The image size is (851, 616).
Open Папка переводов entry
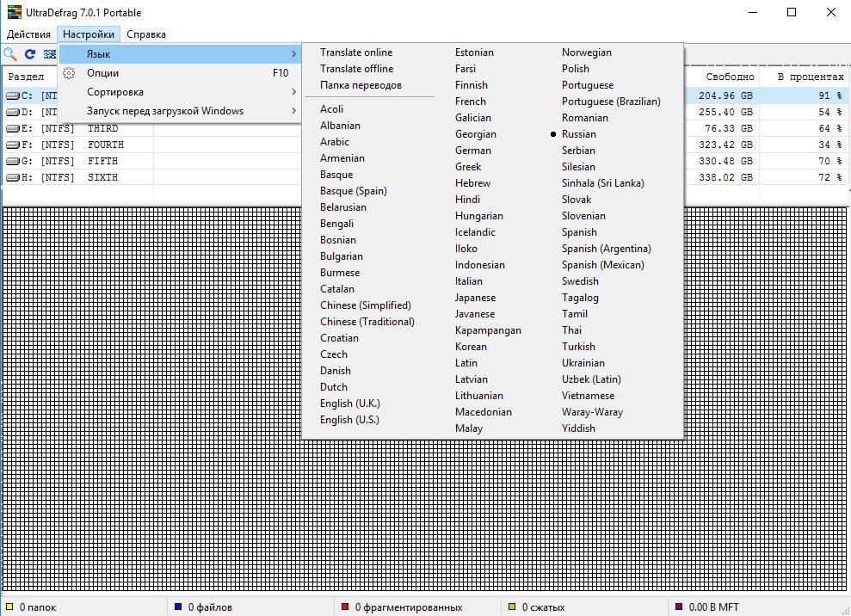tap(361, 85)
